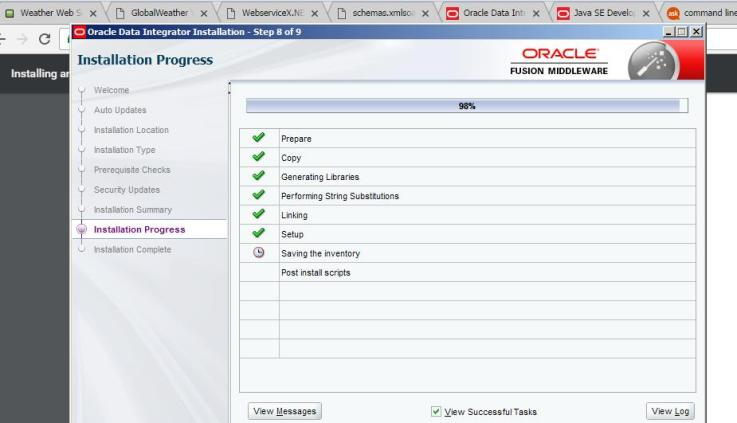
Task: Minimize the Oracle installer window
Action: point(669,31)
